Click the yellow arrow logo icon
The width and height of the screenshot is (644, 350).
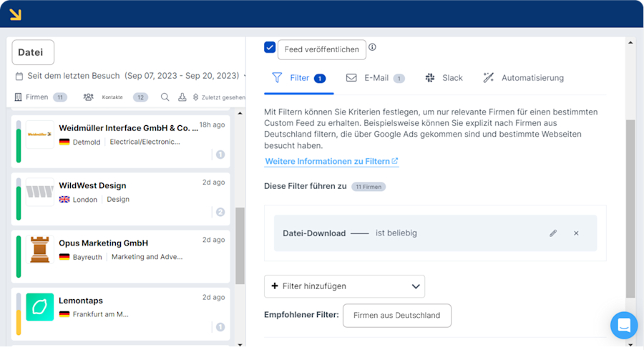[x=16, y=14]
